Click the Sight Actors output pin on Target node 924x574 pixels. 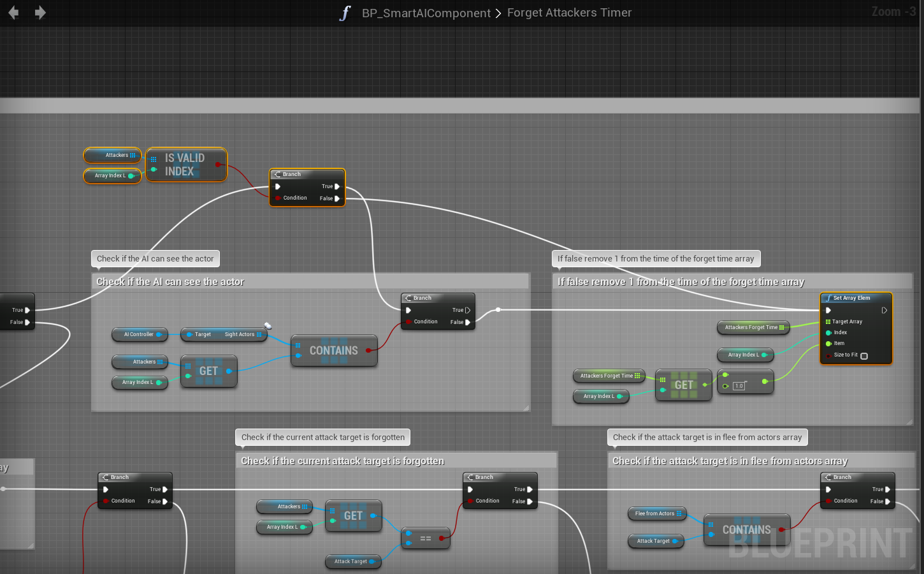click(259, 334)
